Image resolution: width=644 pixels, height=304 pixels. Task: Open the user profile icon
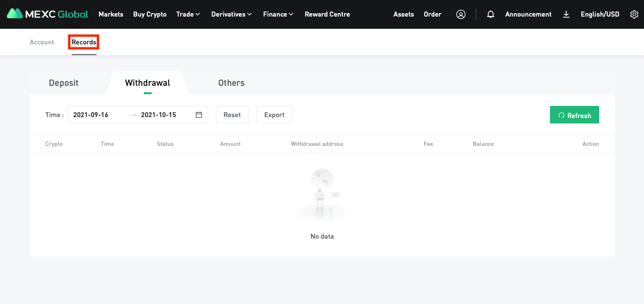pyautogui.click(x=461, y=14)
